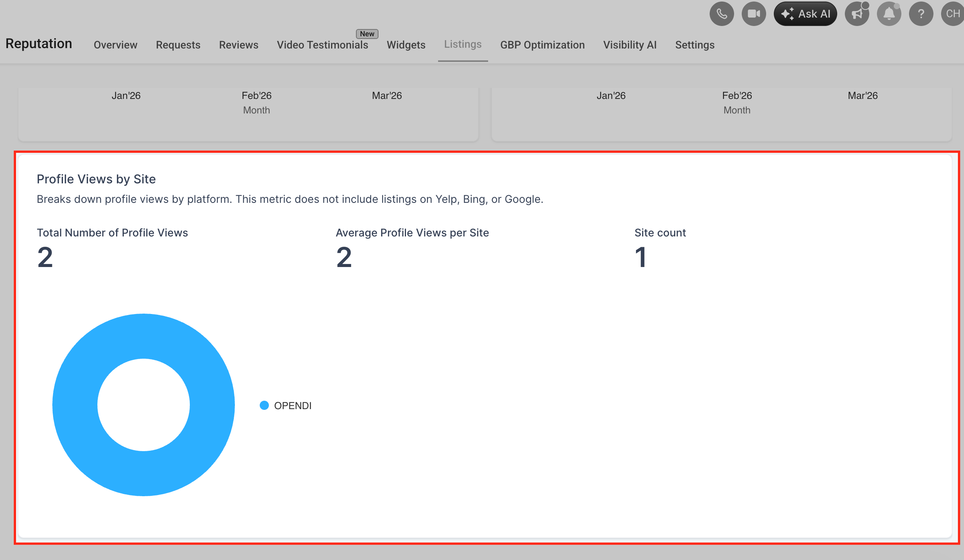
Task: Click the phone call icon
Action: point(721,14)
